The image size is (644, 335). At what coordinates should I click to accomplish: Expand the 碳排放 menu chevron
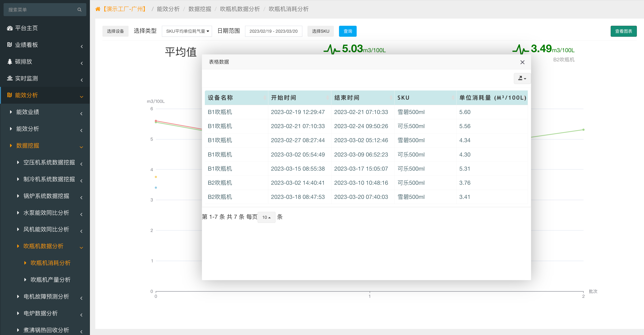point(81,63)
